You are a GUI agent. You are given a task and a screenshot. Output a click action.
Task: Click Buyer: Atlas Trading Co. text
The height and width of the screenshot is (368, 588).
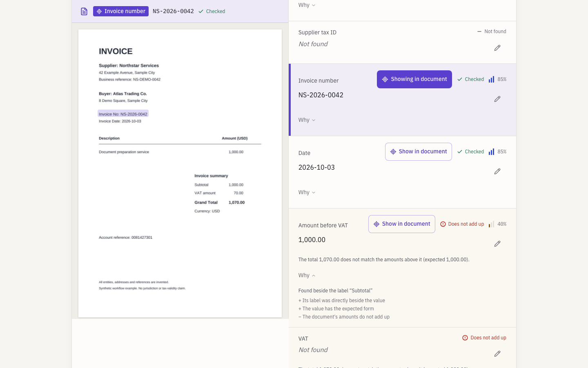[123, 94]
